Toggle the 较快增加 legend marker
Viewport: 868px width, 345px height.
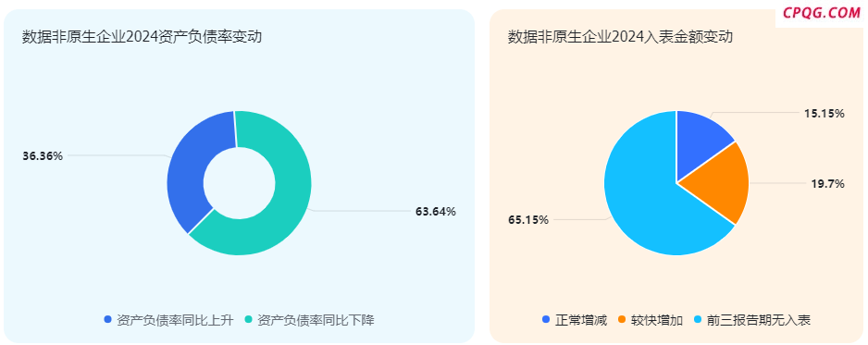[x=622, y=320]
